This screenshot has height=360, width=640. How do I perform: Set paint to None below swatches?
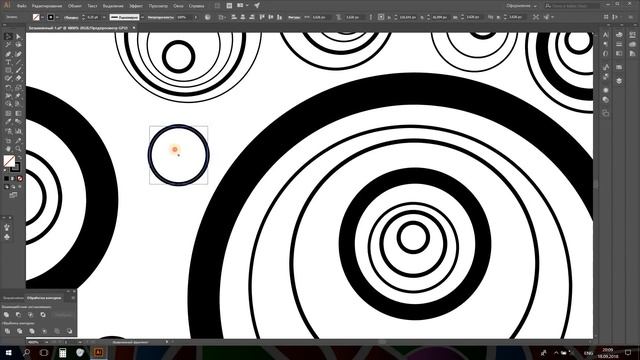[x=20, y=178]
